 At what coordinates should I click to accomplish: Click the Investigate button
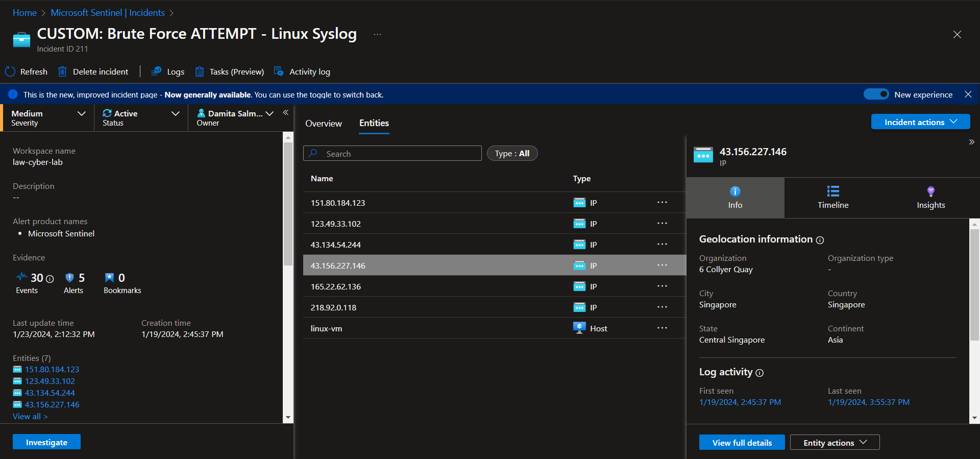pyautogui.click(x=46, y=442)
